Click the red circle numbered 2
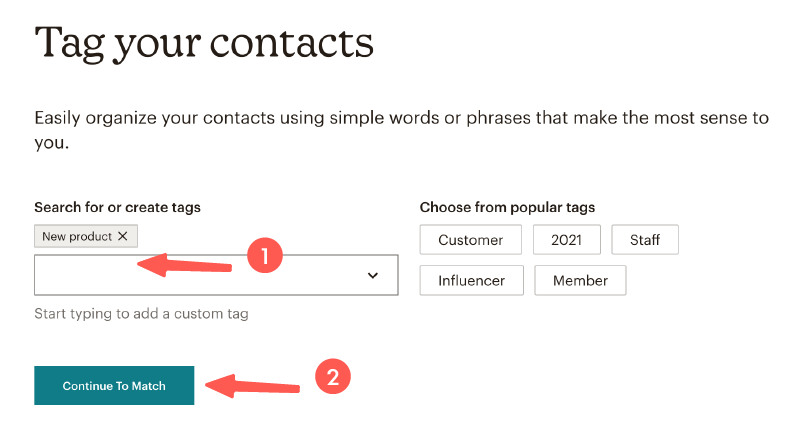Image resolution: width=800 pixels, height=423 pixels. pos(333,377)
